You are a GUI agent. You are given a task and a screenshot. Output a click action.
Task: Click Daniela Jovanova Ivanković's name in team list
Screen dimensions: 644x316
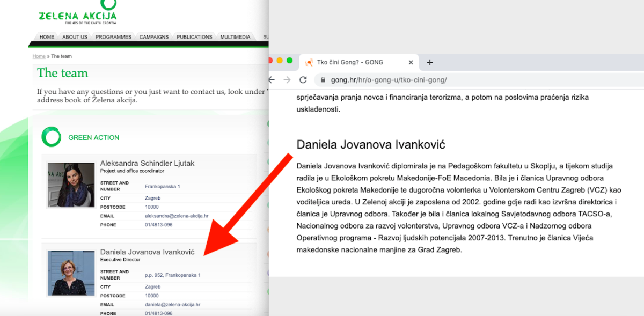coord(148,252)
